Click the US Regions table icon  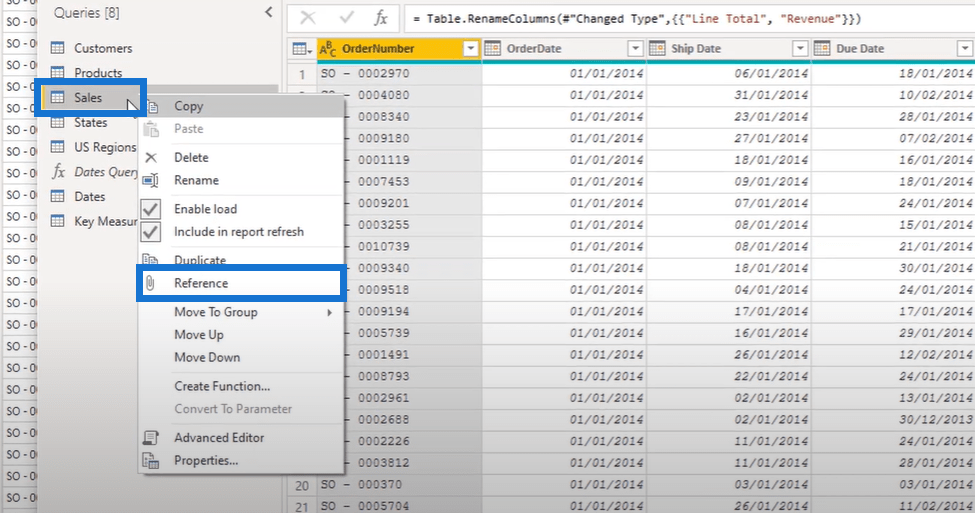click(x=57, y=147)
